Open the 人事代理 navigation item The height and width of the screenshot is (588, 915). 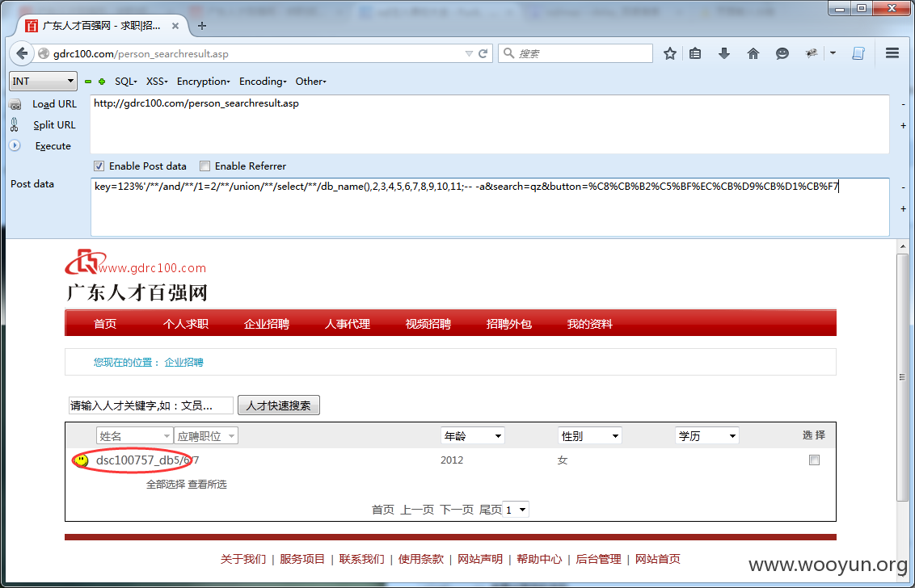click(348, 325)
